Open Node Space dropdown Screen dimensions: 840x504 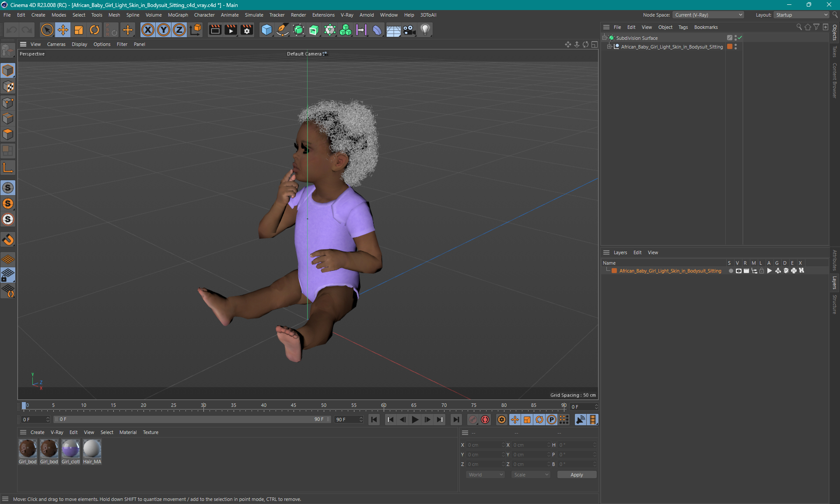coord(708,15)
